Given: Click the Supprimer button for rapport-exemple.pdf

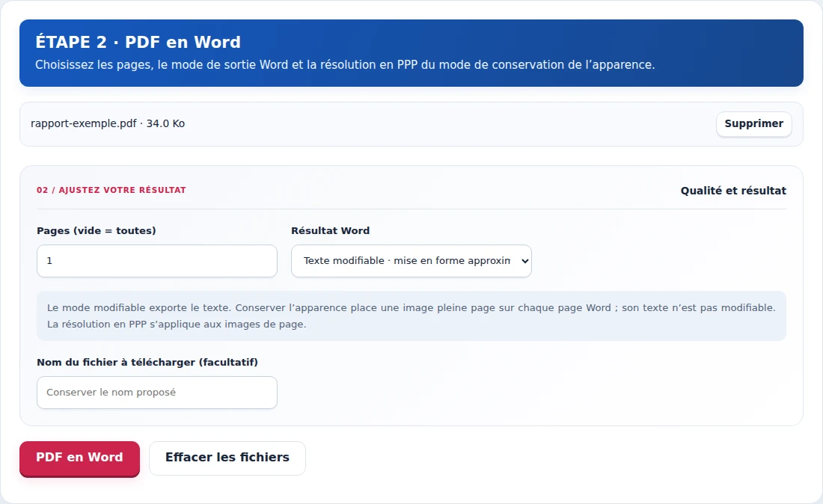Looking at the screenshot, I should point(753,124).
